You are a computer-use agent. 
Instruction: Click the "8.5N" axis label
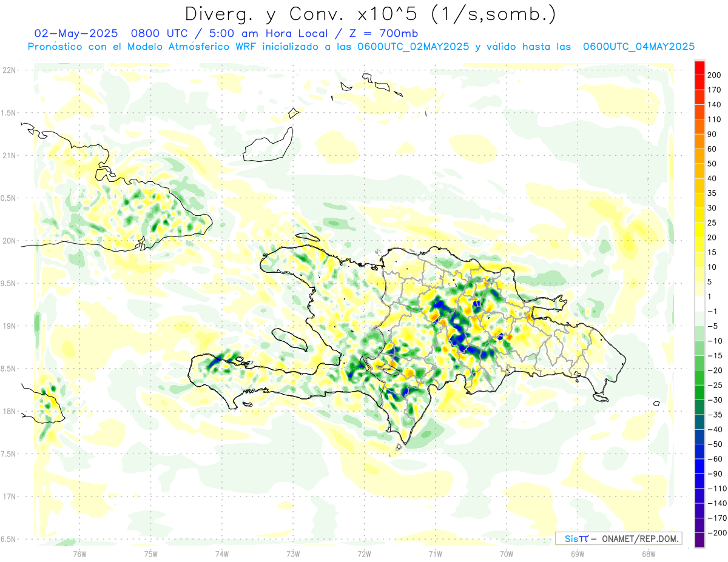(x=9, y=369)
